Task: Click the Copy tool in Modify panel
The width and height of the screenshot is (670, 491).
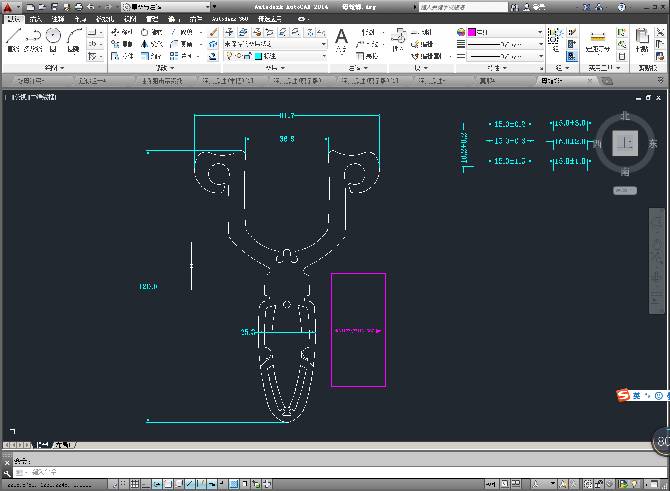Action: click(x=122, y=44)
